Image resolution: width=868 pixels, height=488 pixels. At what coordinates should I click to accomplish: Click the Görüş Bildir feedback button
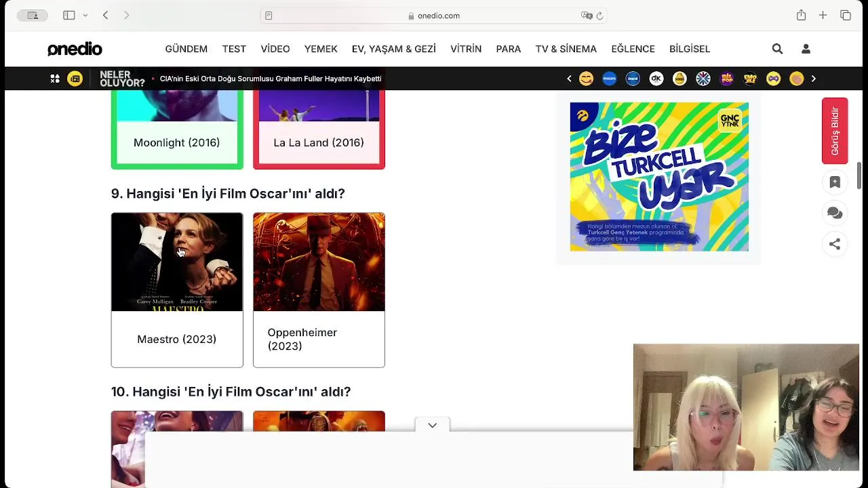coord(835,131)
